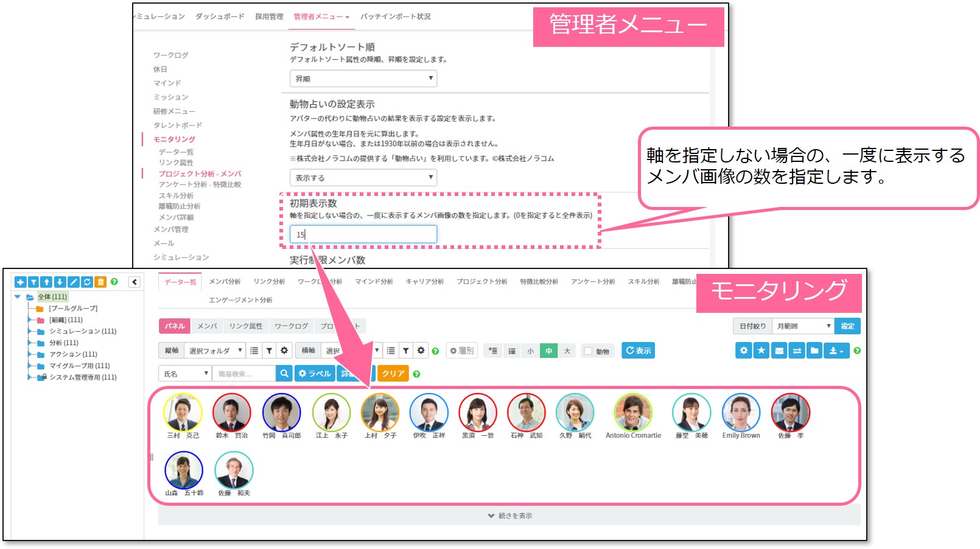Viewport: 980px width, 549px height.
Task: Open the 昇順 sort order dropdown
Action: point(363,79)
